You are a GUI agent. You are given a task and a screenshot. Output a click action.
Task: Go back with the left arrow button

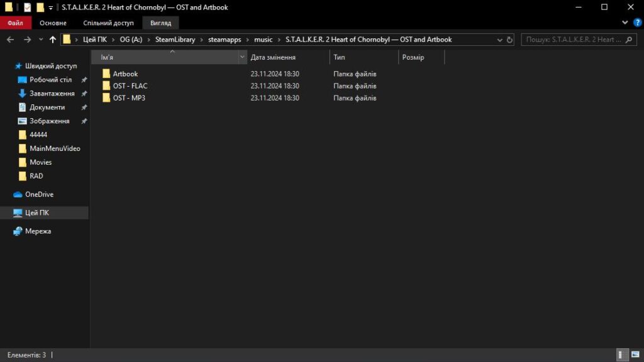coord(10,40)
